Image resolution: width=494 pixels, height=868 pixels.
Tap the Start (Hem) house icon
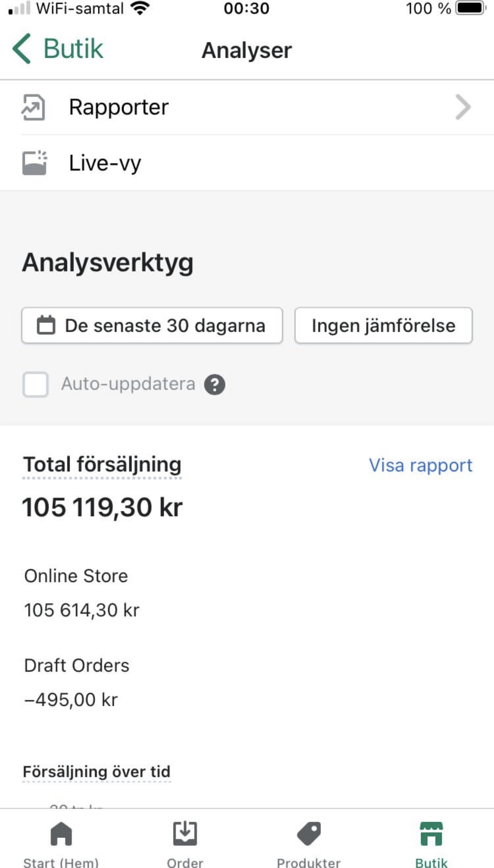61,834
